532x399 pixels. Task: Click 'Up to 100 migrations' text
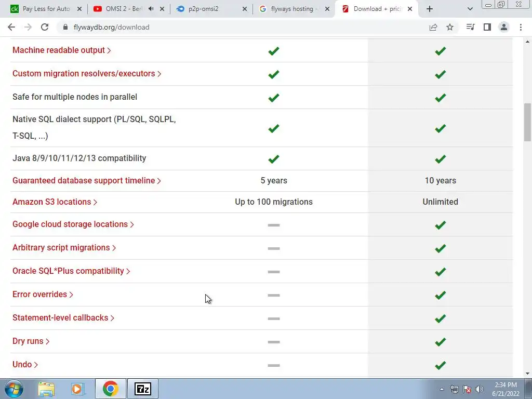(274, 202)
